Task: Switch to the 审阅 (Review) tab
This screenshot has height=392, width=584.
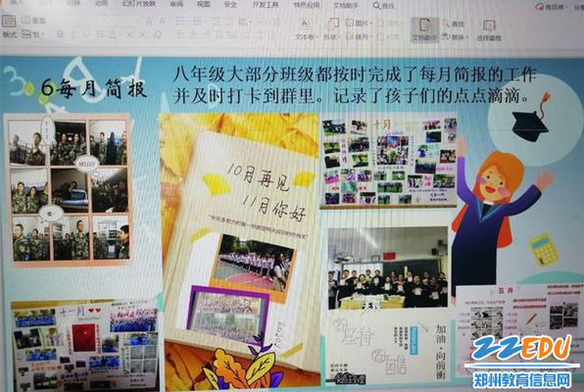Action: coord(176,4)
